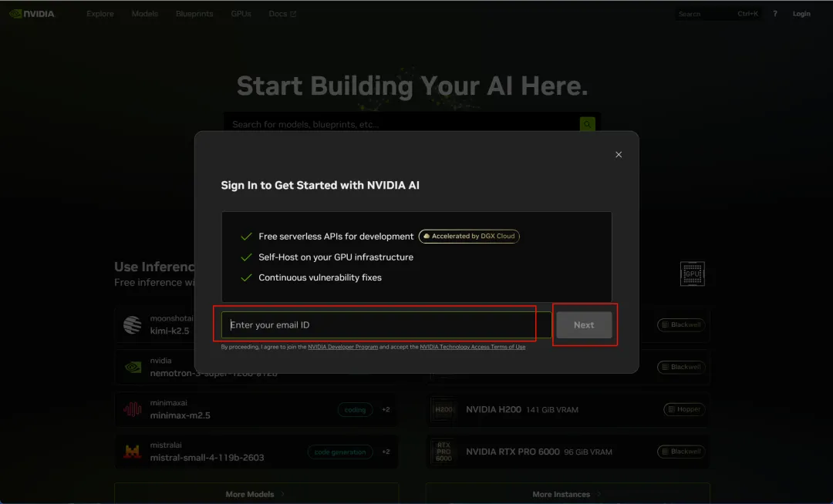Click the RTX PRO 6000 chip icon

tap(443, 452)
